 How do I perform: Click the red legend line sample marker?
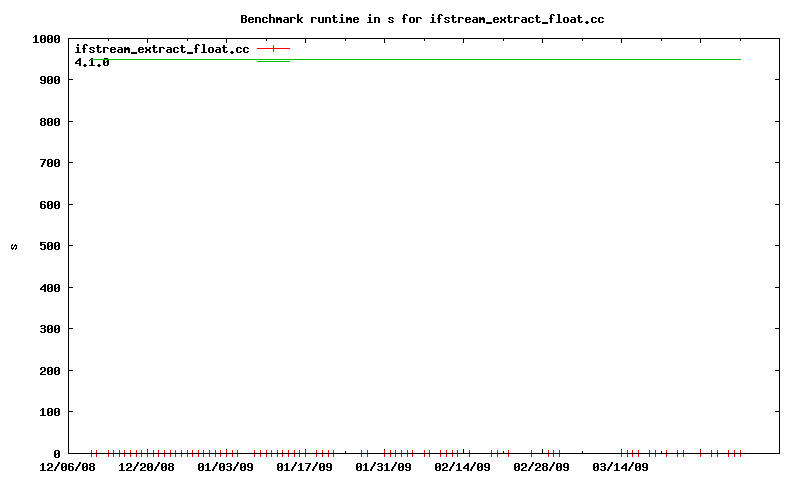273,49
